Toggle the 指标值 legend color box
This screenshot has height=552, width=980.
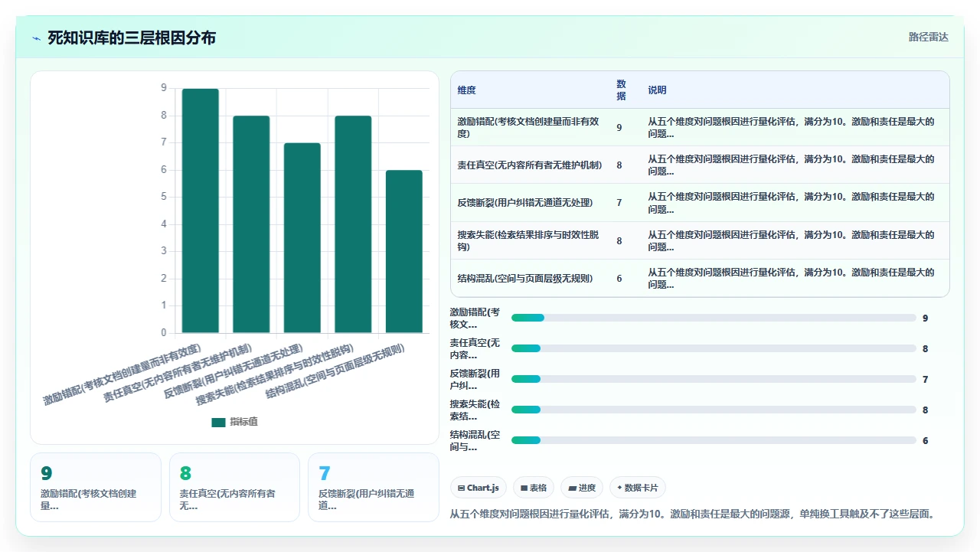click(x=218, y=422)
